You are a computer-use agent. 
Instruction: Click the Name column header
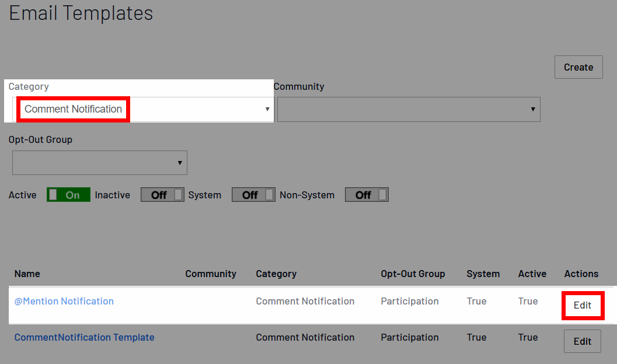coord(27,274)
